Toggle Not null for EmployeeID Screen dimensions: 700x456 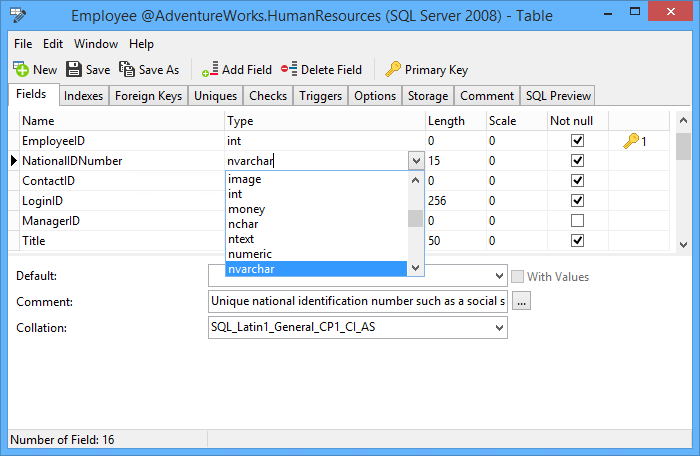click(x=577, y=141)
